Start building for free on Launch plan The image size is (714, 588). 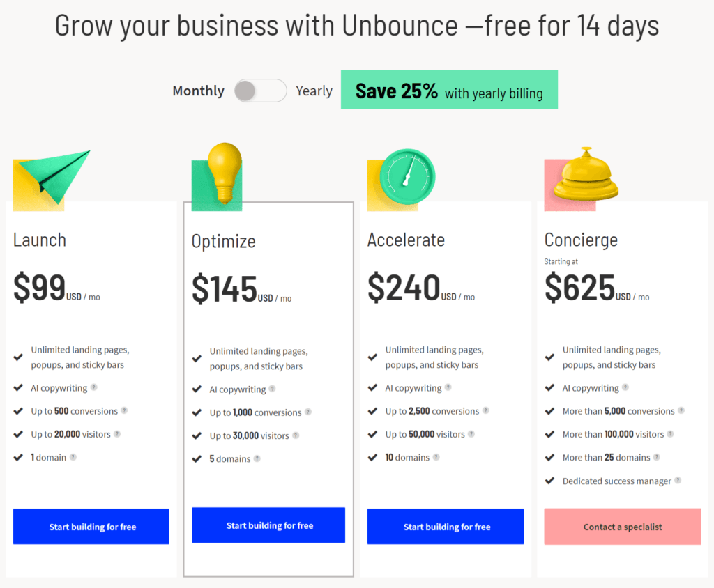point(91,527)
